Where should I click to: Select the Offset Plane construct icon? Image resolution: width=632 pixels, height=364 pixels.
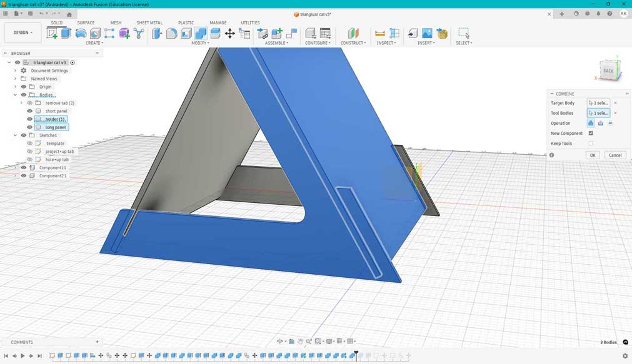point(353,33)
